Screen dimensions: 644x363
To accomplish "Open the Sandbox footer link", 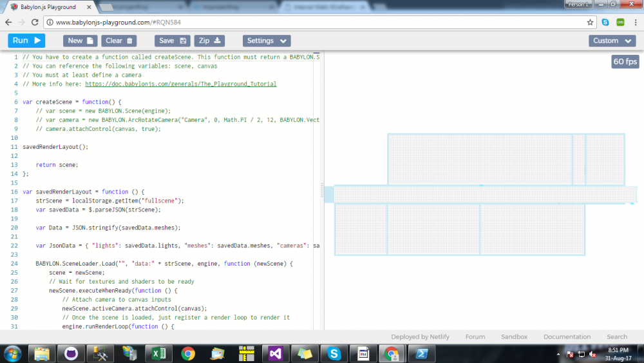I will [x=514, y=337].
